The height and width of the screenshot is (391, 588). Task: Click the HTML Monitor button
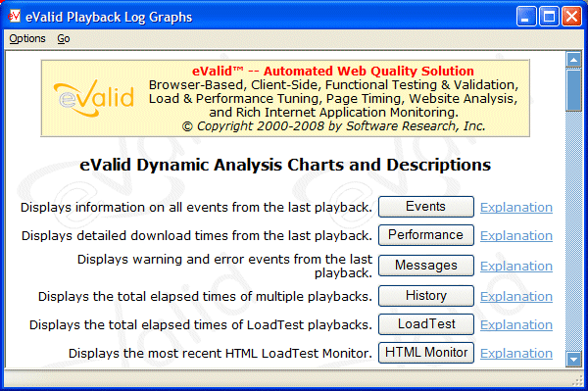pyautogui.click(x=426, y=353)
